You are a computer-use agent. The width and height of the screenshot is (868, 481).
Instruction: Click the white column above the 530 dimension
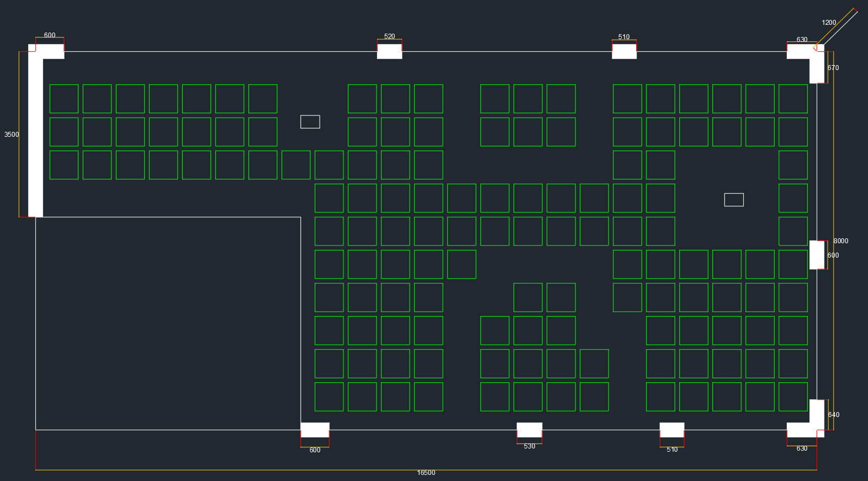pos(529,430)
